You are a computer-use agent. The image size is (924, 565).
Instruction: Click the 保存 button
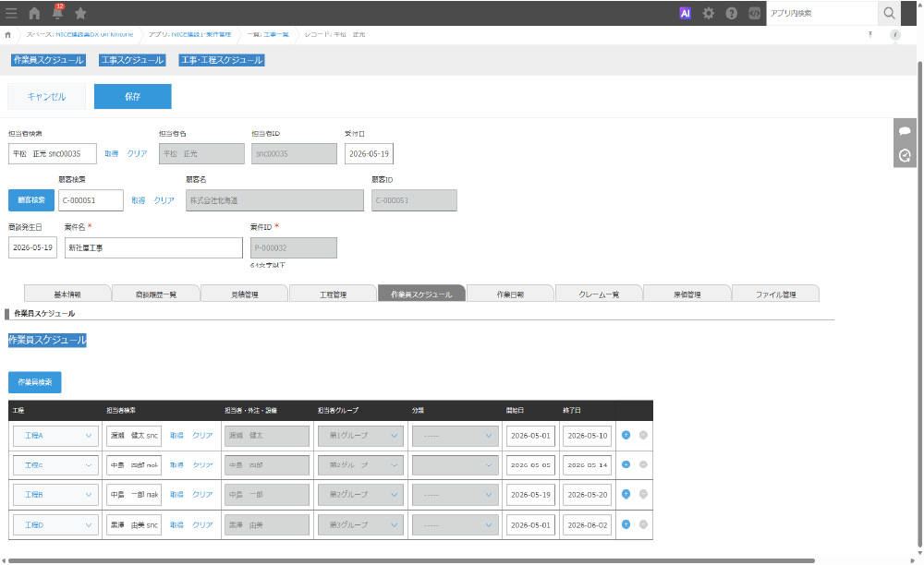coord(132,97)
